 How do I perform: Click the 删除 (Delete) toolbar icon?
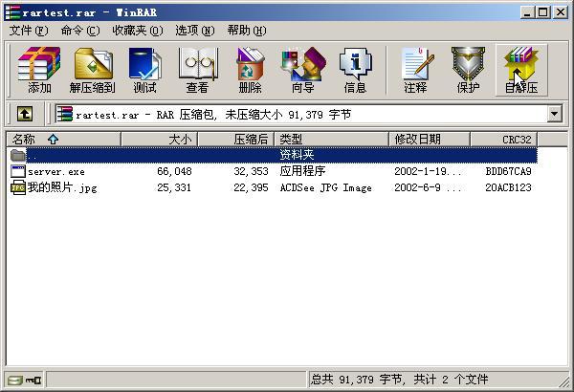point(250,70)
